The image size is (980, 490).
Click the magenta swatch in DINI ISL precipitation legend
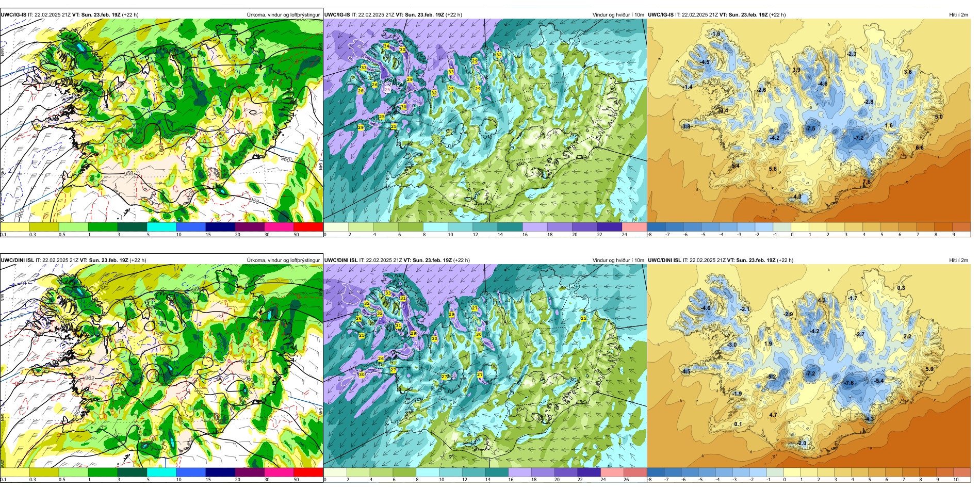point(279,472)
